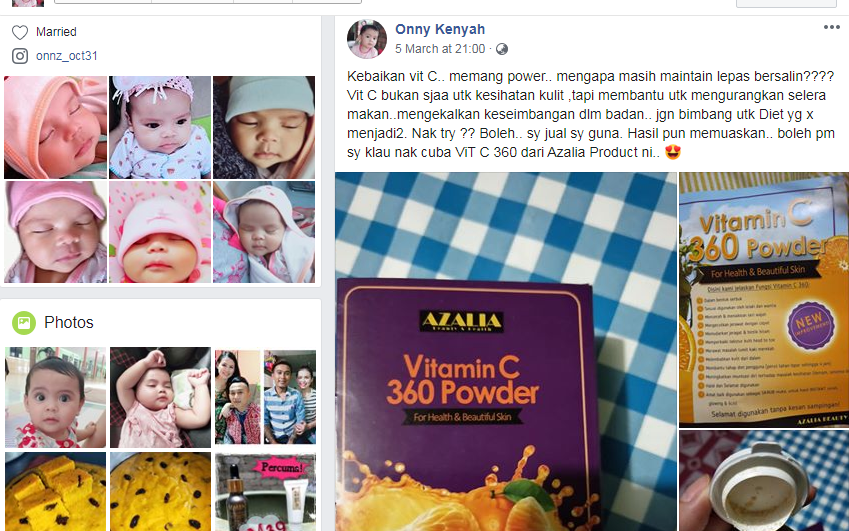
Task: Click the heart icon next to Married
Action: (20, 32)
